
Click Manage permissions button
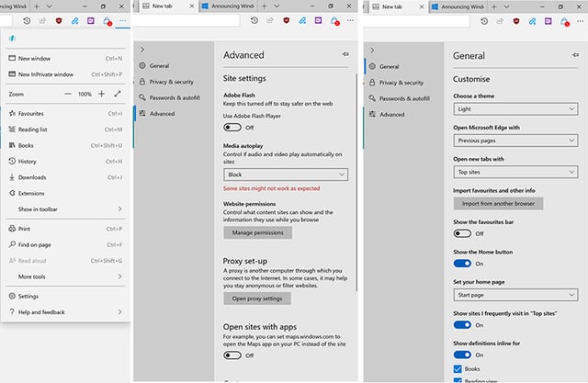(x=257, y=232)
